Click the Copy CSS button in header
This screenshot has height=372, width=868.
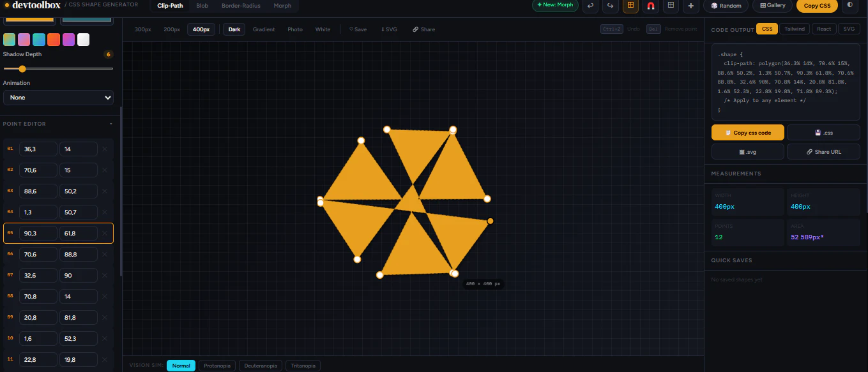click(x=817, y=6)
